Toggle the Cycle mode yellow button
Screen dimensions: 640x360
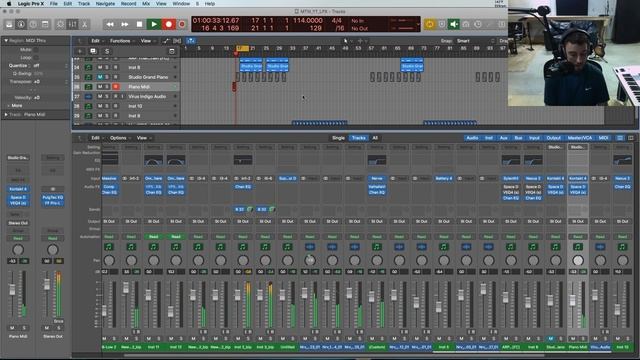pyautogui.click(x=430, y=24)
